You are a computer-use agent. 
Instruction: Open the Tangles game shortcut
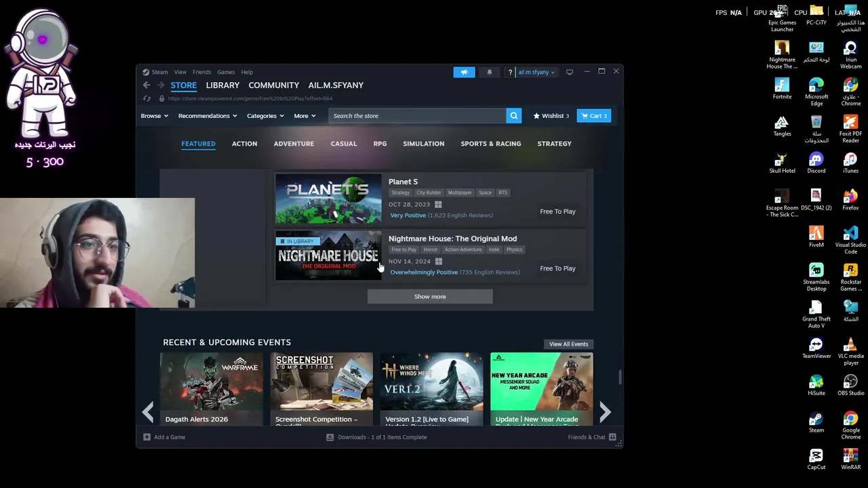782,126
